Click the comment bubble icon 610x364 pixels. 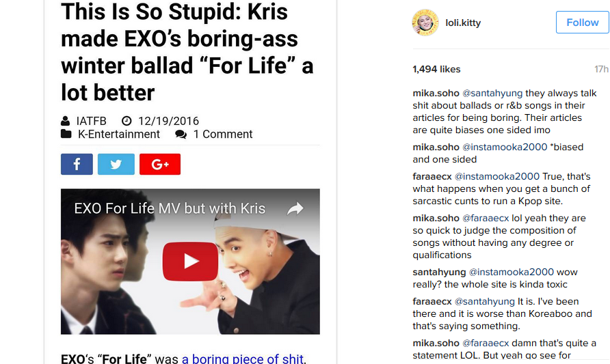(181, 135)
